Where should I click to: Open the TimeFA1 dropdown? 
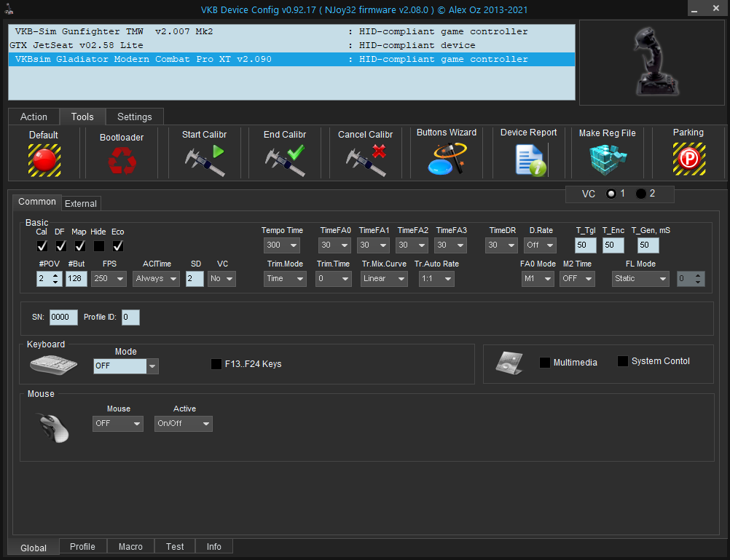tap(374, 245)
